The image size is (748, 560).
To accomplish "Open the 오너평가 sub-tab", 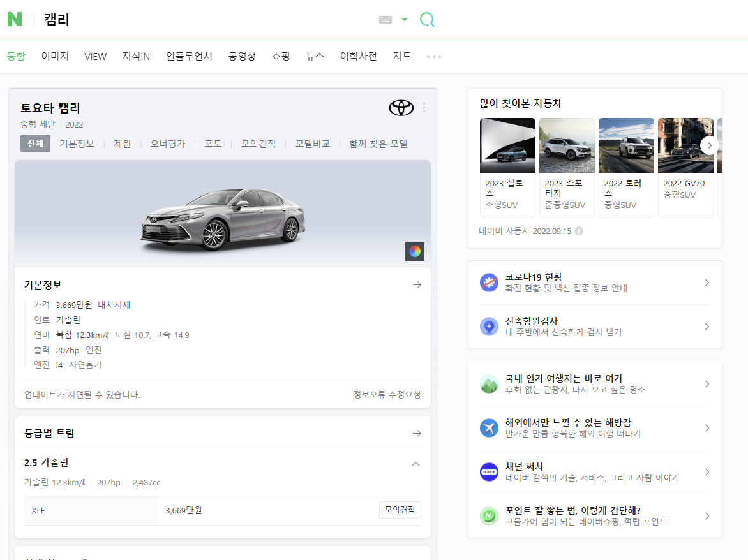I will pos(167,144).
